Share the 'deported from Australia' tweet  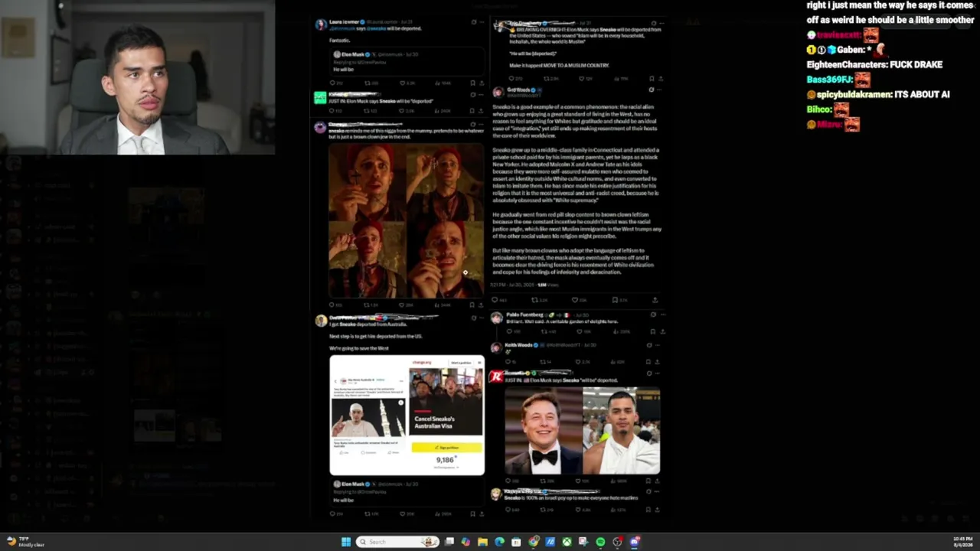[x=480, y=514]
